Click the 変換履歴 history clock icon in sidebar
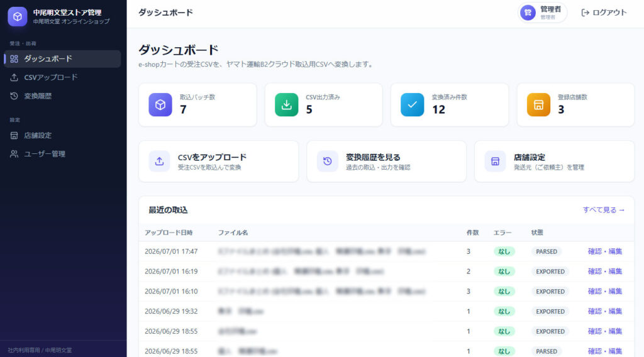644x357 pixels. 14,96
